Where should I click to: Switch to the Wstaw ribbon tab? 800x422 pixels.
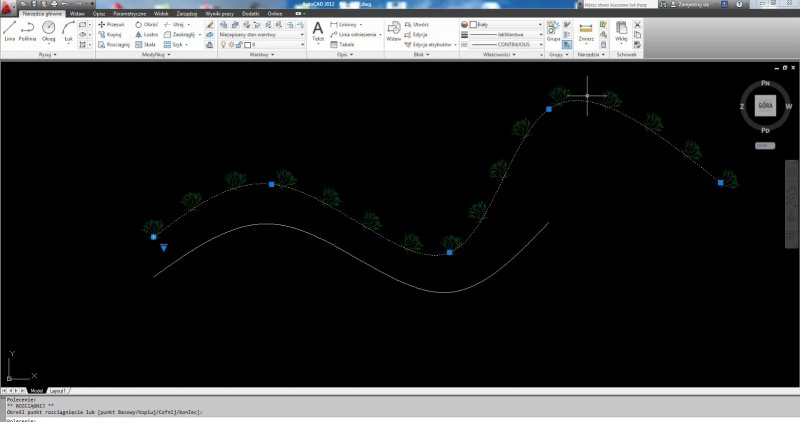[76, 14]
